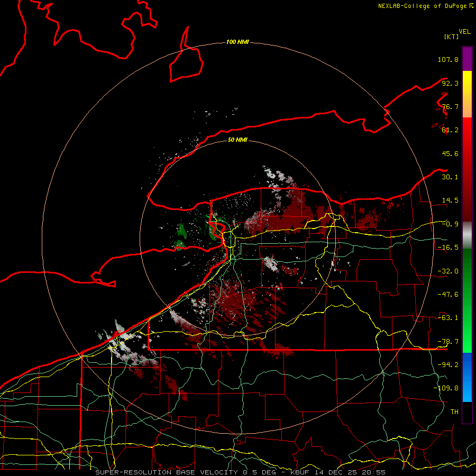This screenshot has width=476, height=476.
Task: Click the 50 NMI range ring label
Action: pyautogui.click(x=237, y=140)
